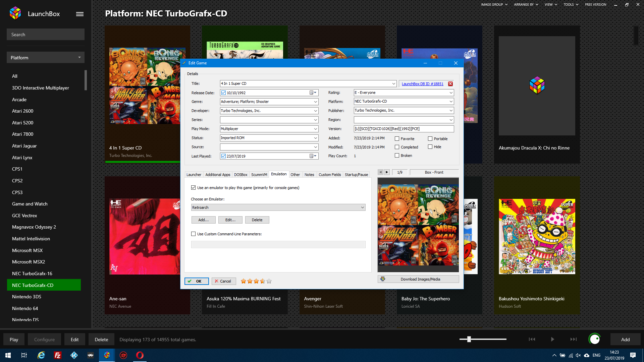Set rating to three stars
This screenshot has height=362, width=644.
click(256, 281)
